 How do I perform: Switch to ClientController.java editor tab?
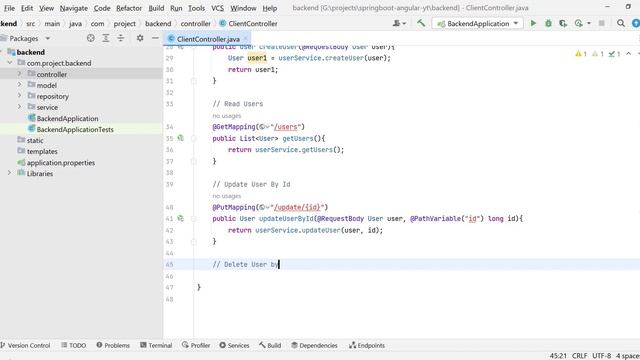pyautogui.click(x=208, y=39)
